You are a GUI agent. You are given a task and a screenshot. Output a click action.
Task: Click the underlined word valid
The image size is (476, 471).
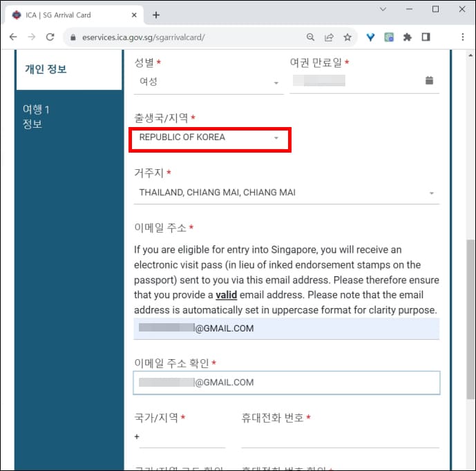click(226, 295)
